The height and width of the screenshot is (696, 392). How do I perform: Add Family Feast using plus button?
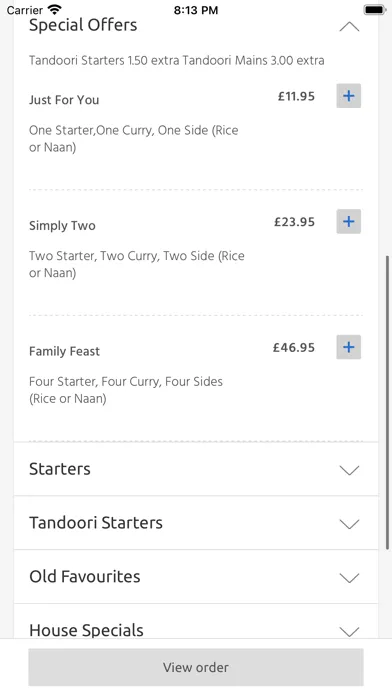(x=348, y=347)
